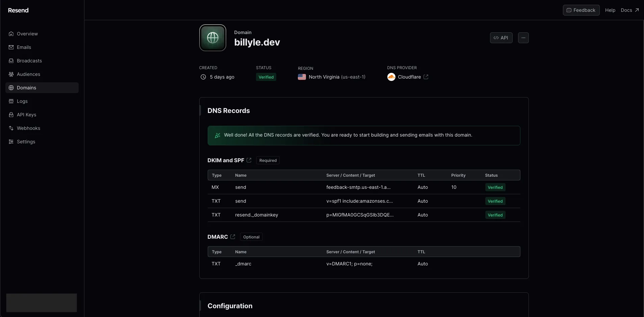Open the Logs page
644x317 pixels.
pos(42,101)
